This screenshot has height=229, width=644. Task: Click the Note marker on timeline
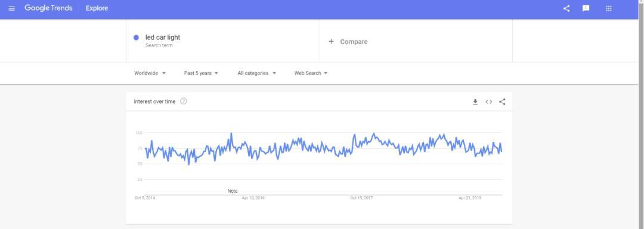tap(233, 191)
